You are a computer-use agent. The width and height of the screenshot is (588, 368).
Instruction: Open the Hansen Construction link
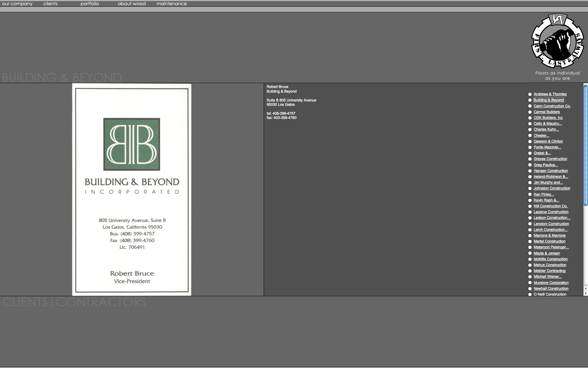click(x=551, y=171)
